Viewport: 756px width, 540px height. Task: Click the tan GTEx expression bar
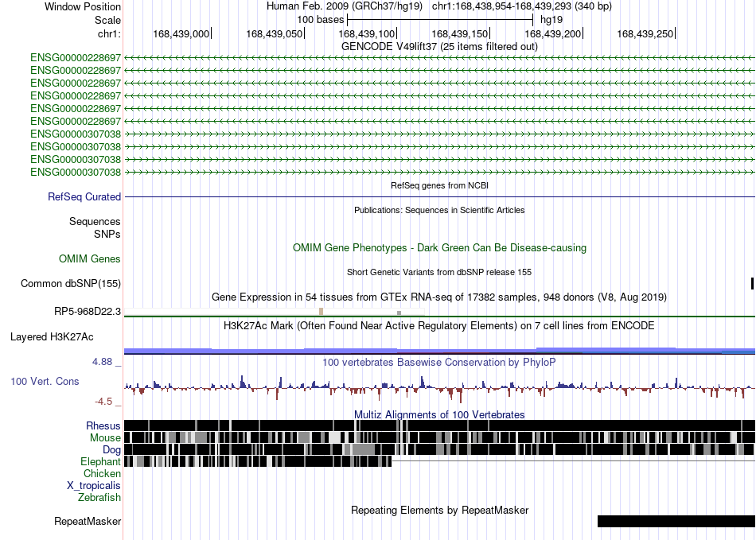tap(321, 312)
